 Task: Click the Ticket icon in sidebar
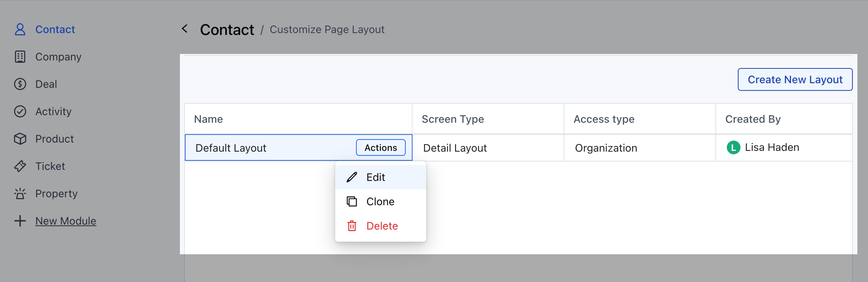[20, 166]
